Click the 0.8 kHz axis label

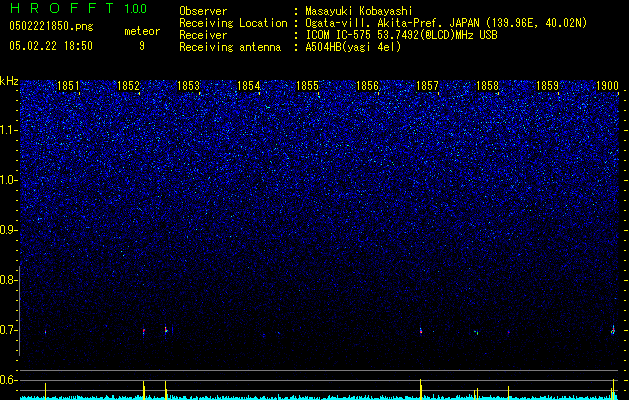coord(8,280)
